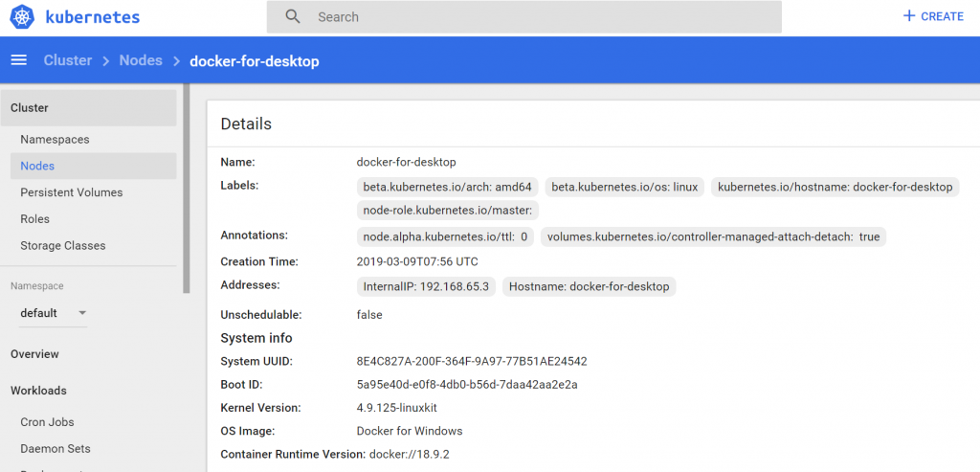
Task: Click the plus CREATE button
Action: pos(932,16)
